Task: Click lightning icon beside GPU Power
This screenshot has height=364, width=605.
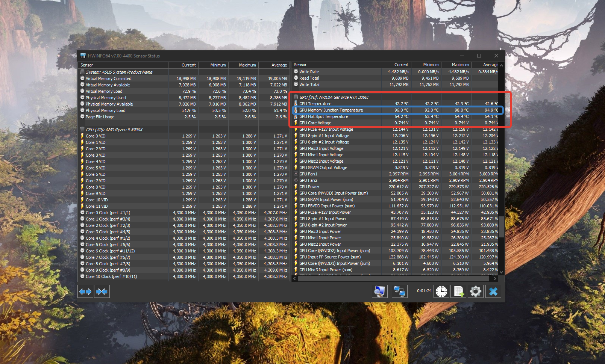Action: point(296,187)
